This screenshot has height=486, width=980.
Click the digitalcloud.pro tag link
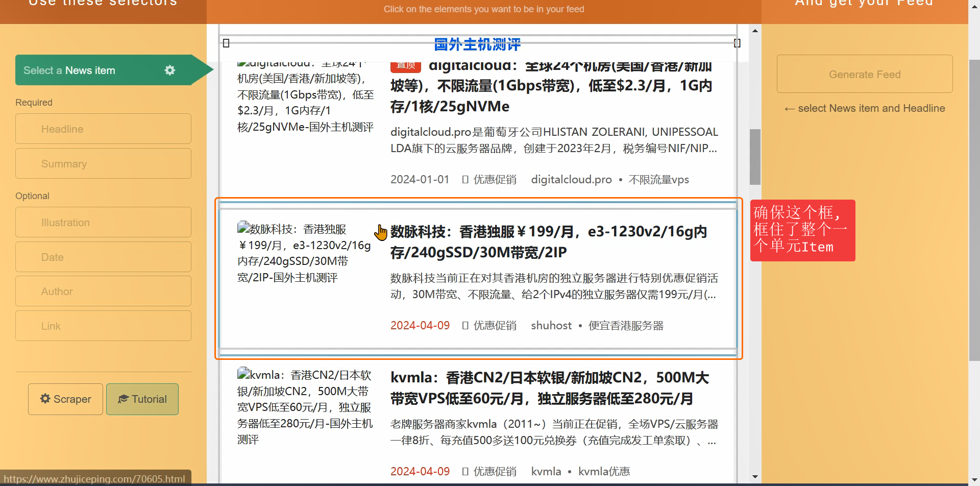(571, 180)
